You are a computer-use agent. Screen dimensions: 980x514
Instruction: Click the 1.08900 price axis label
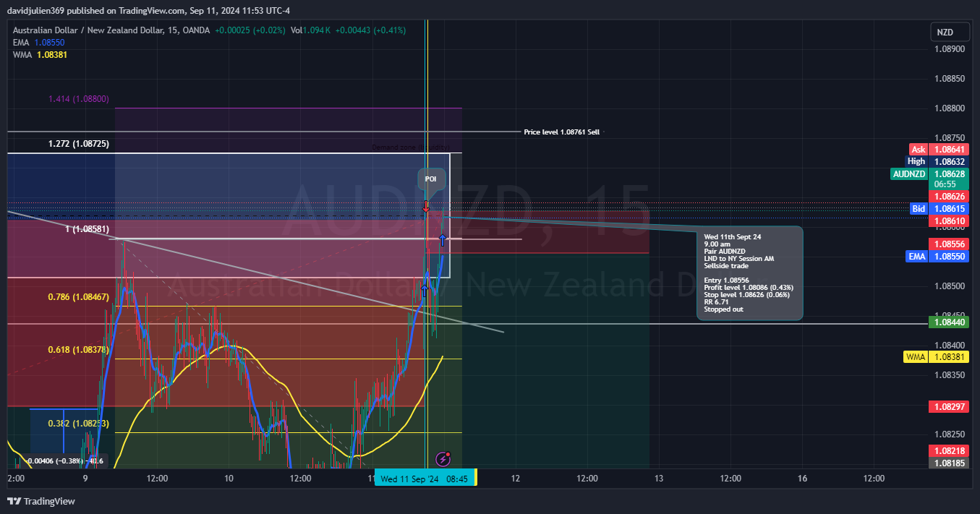coord(949,49)
